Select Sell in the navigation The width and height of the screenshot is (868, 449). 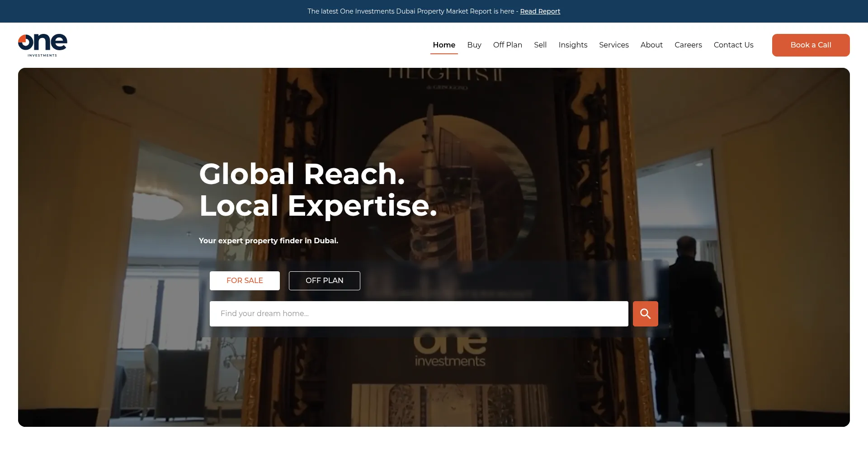(x=540, y=45)
